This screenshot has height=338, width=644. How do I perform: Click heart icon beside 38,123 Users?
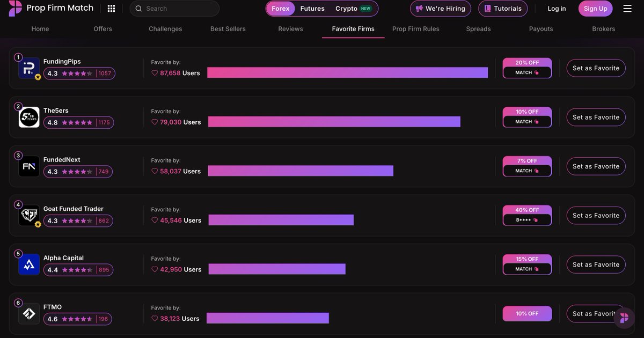[x=155, y=319]
